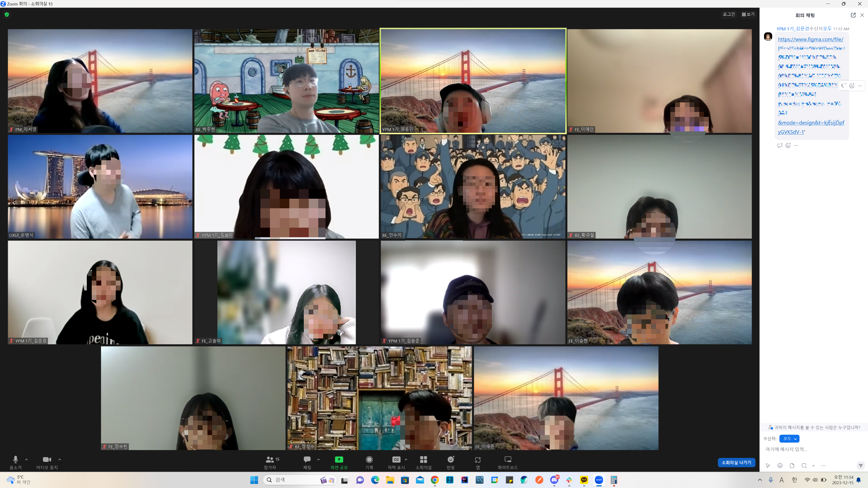Open the 화이트보드 whiteboard icon
This screenshot has height=488, width=868.
click(507, 460)
